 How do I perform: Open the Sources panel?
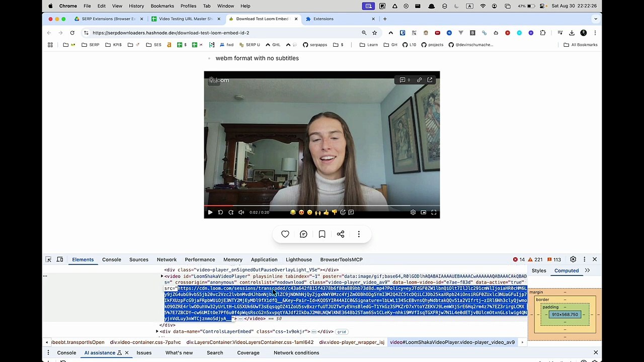tap(139, 259)
